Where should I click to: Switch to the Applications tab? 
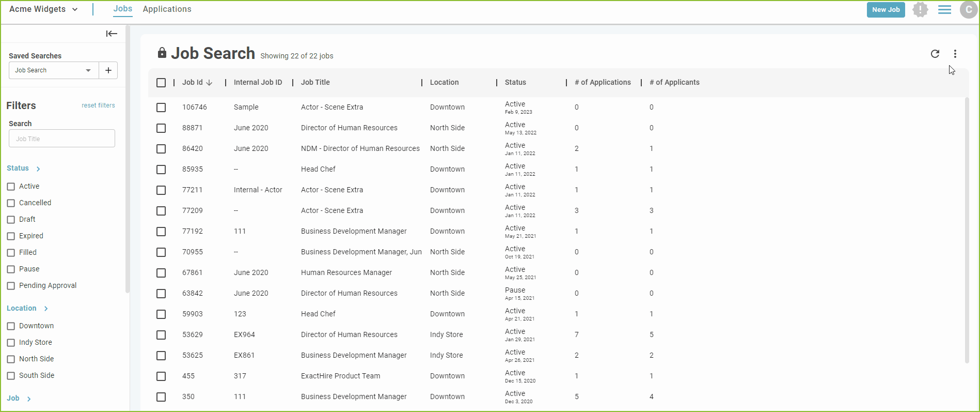point(167,9)
